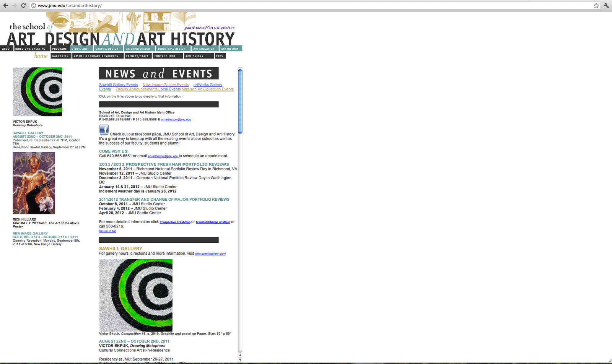The image size is (612, 364).
Task: Click the News and Events banner
Action: (x=159, y=73)
